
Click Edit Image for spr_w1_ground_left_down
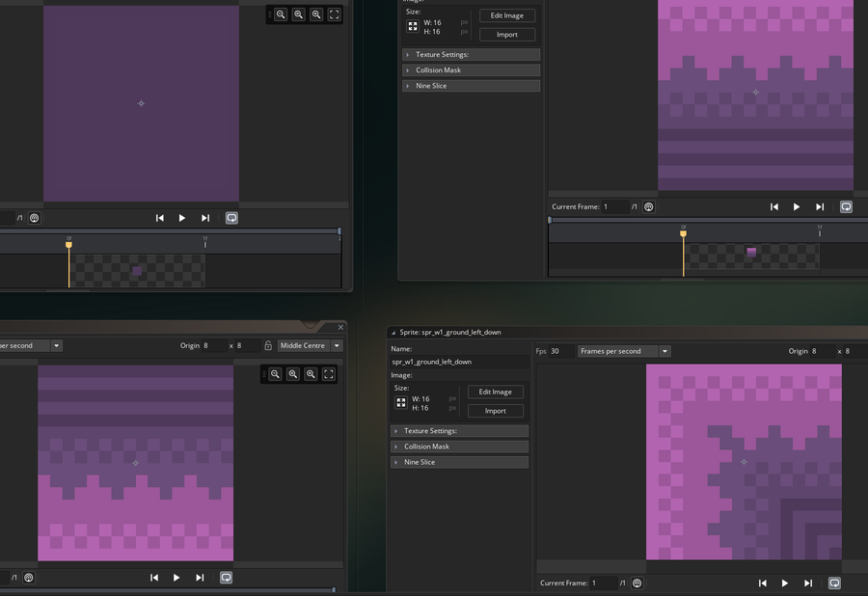click(x=496, y=392)
